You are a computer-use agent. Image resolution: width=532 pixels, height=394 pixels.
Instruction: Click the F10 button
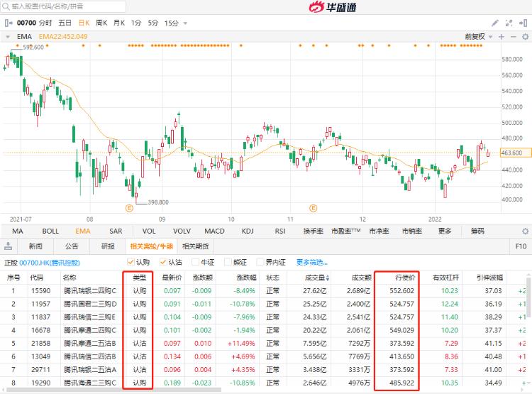pyautogui.click(x=520, y=247)
